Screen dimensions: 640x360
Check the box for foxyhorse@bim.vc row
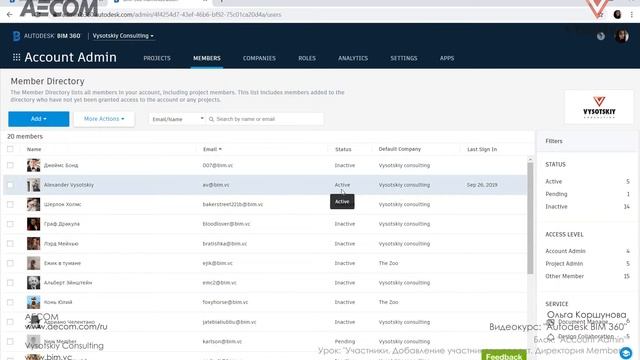[10, 302]
